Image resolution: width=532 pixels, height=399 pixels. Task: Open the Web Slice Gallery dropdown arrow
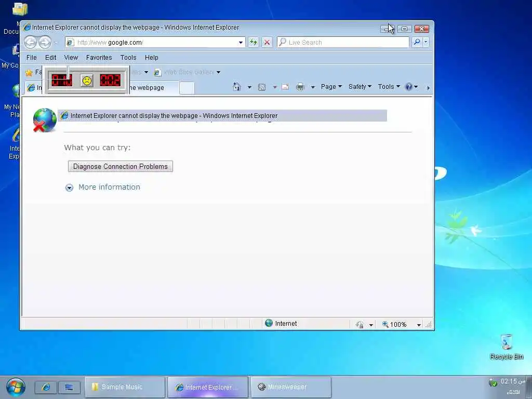tap(219, 72)
